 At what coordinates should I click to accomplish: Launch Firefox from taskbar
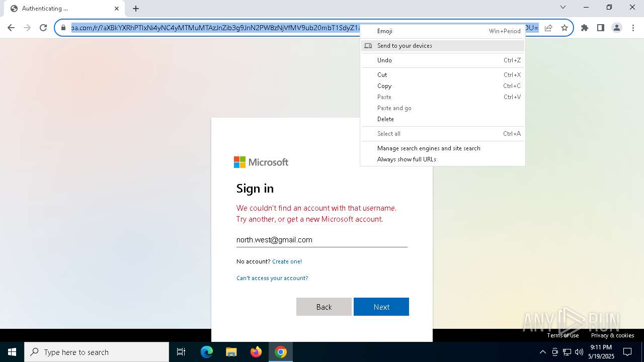[x=256, y=352]
